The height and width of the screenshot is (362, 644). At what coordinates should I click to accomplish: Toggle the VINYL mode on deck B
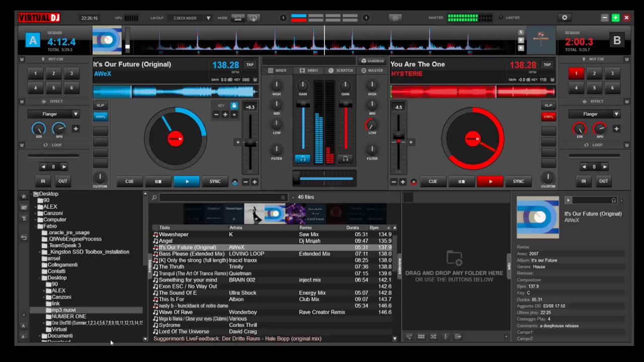548,116
